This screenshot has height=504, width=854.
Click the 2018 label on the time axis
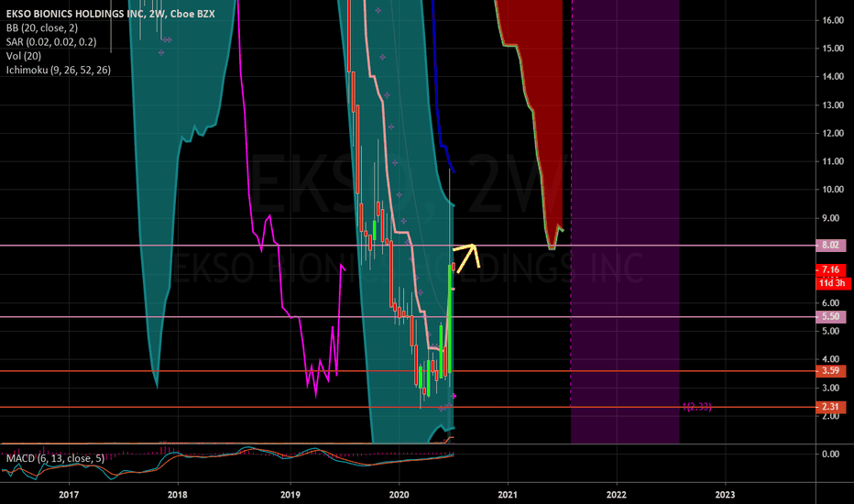pos(178,495)
